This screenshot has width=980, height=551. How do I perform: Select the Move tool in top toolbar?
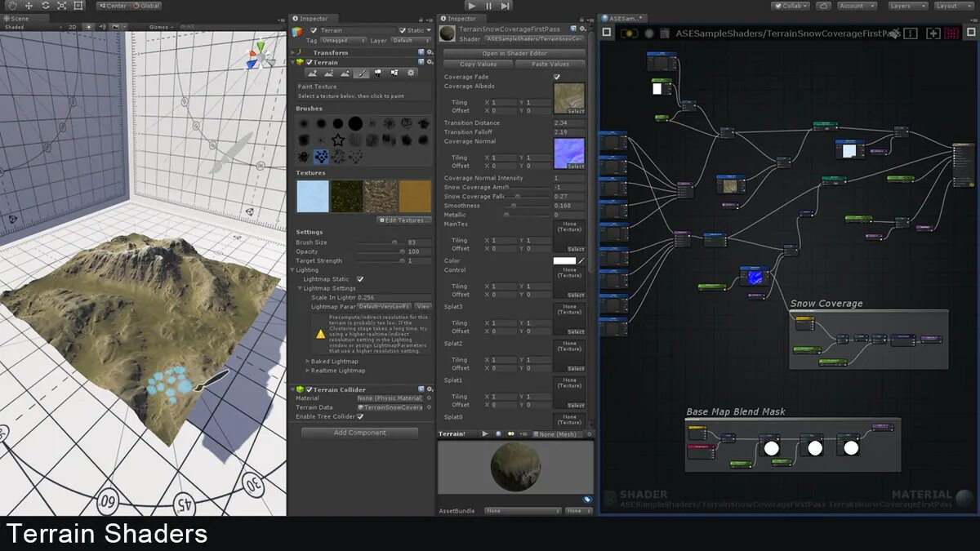pos(29,6)
